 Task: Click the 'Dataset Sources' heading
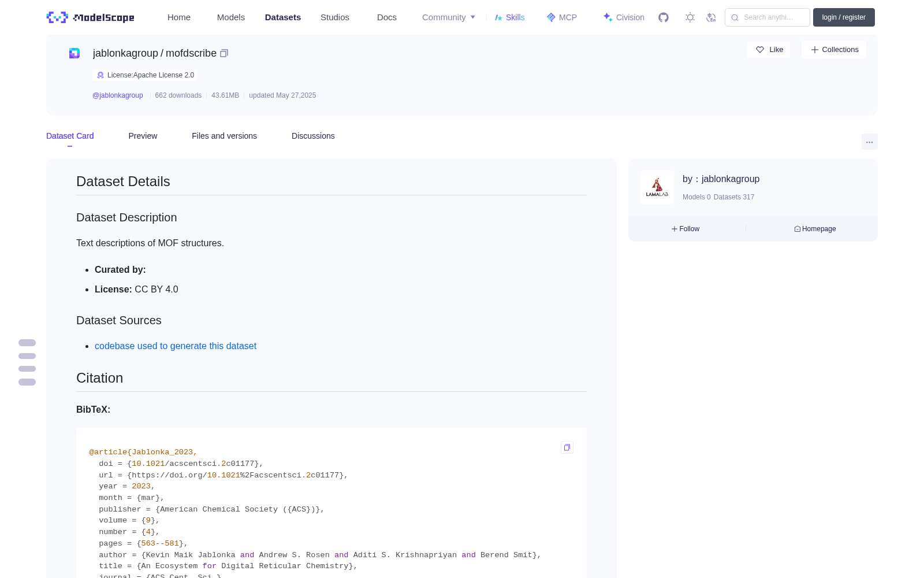119,320
